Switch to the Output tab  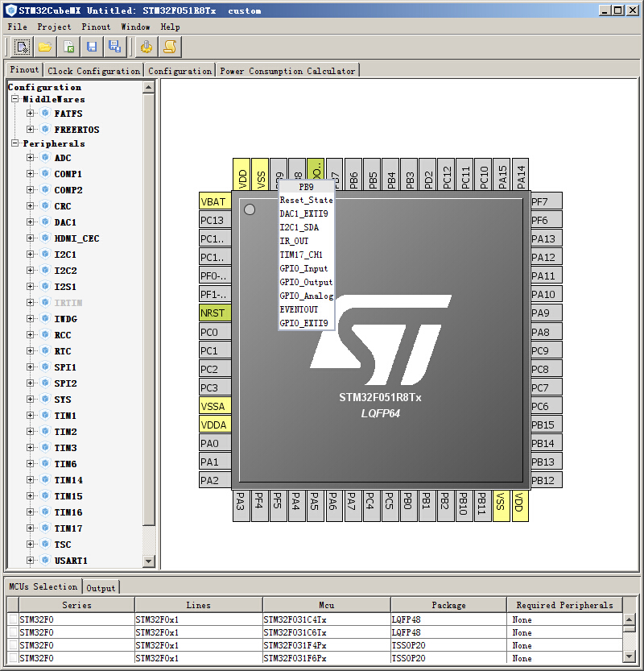pos(101,588)
